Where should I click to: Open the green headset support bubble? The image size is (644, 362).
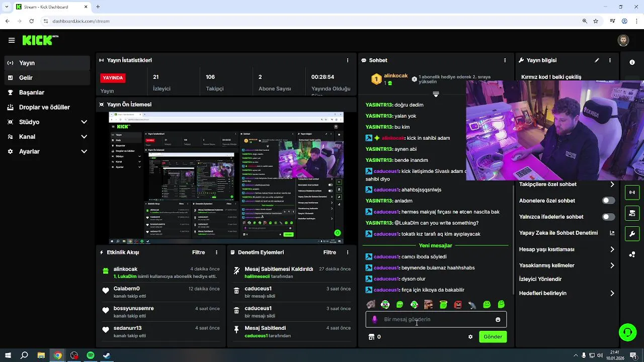pos(627,332)
